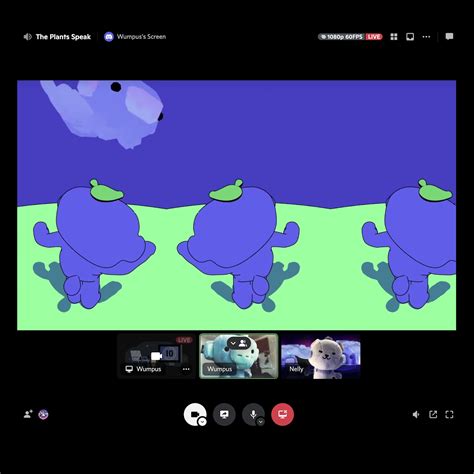Select the Wumpus live stream thumbnail
This screenshot has height=474, width=474.
[x=156, y=356]
